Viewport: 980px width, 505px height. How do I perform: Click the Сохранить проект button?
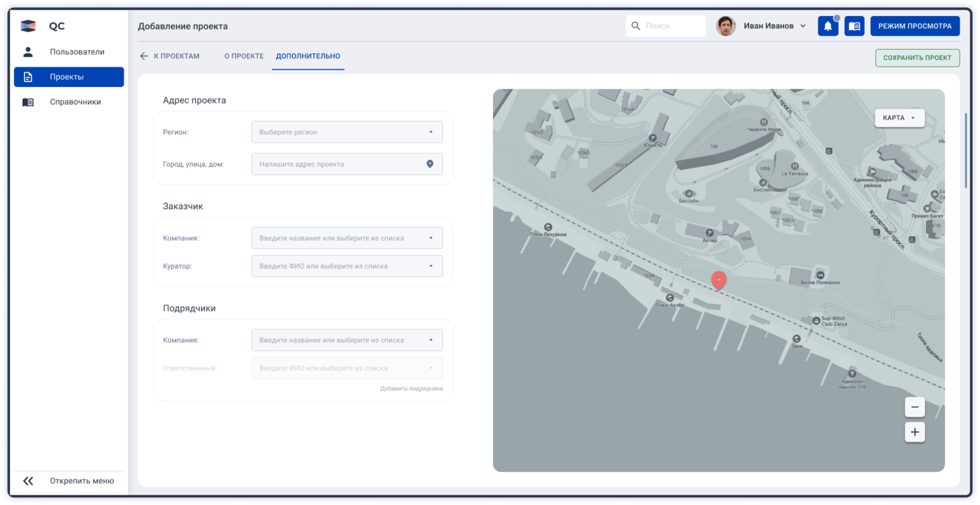[x=916, y=58]
